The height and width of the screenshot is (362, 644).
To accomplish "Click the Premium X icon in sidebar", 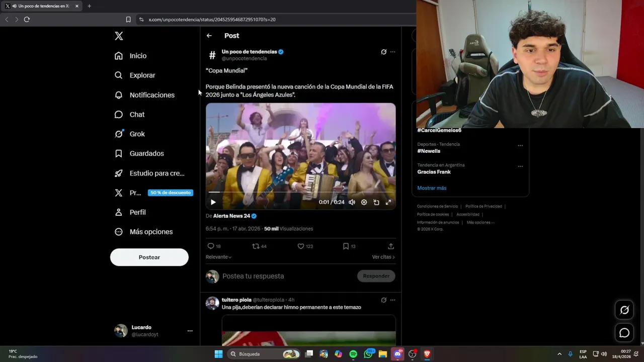I will [119, 193].
